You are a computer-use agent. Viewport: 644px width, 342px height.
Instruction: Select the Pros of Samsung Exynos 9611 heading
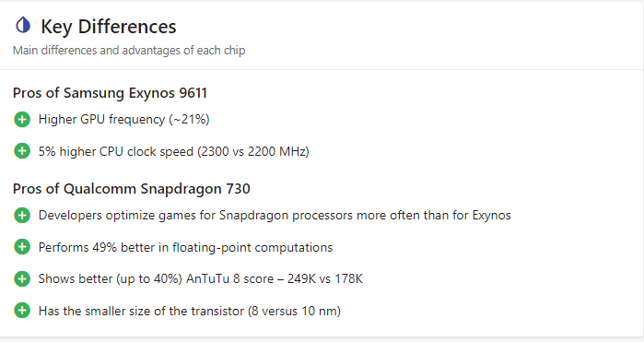110,93
